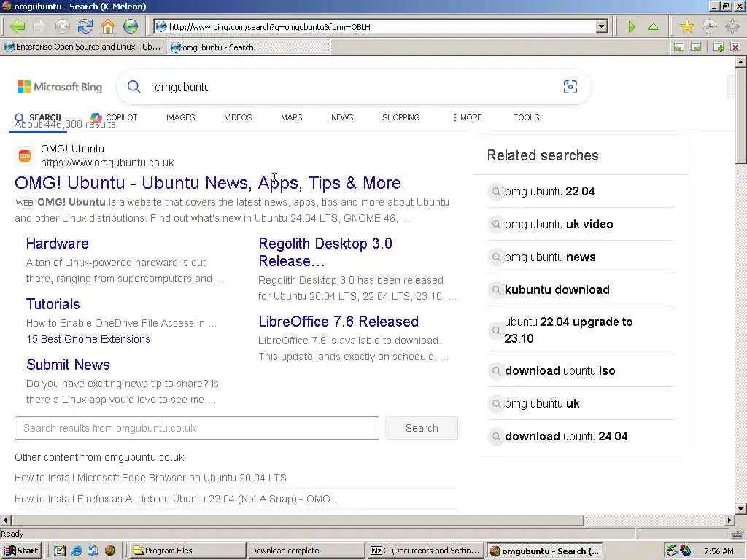The image size is (747, 560).
Task: Close the current tab with the red X icon
Action: coord(735,47)
